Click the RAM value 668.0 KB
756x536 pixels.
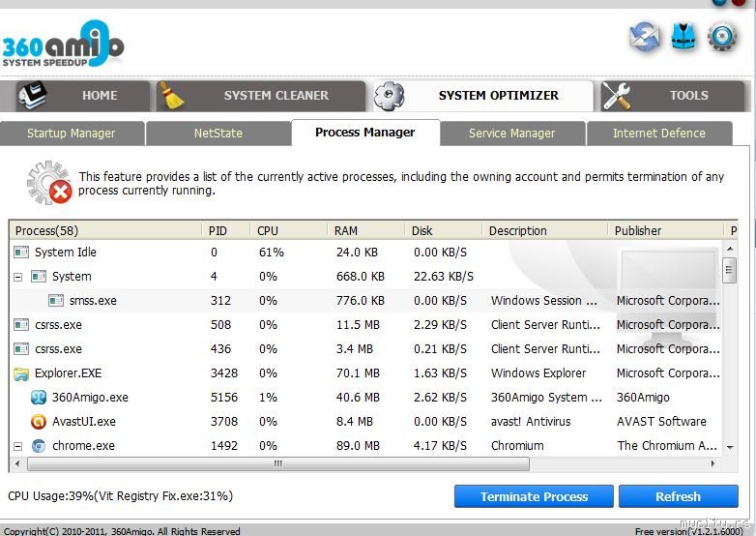pos(361,277)
